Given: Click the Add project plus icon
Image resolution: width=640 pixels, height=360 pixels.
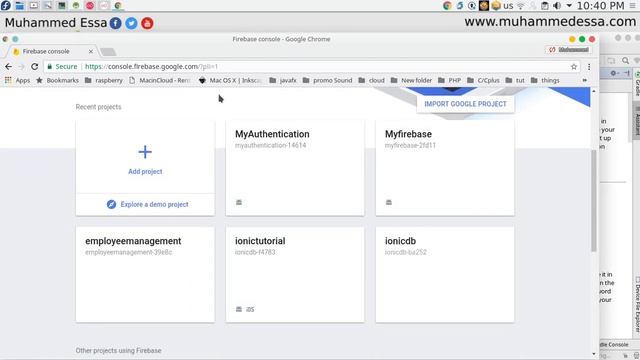Looking at the screenshot, I should (145, 152).
